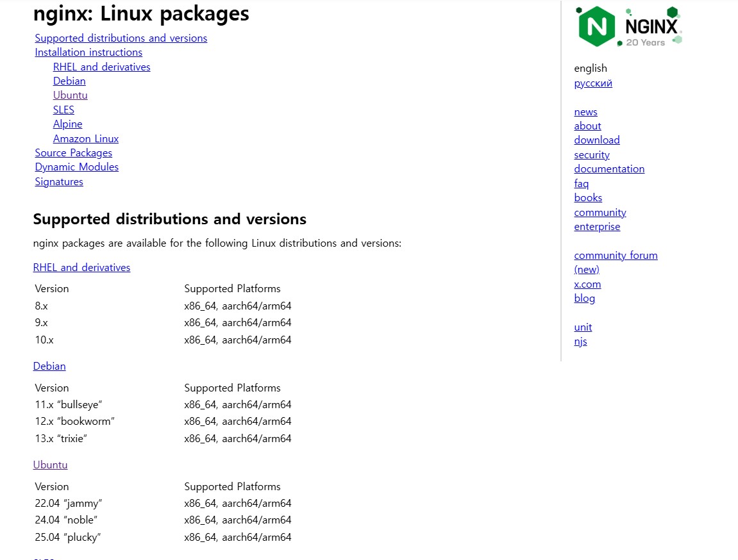Open the community sidebar link
This screenshot has height=560, width=738.
[x=600, y=213]
